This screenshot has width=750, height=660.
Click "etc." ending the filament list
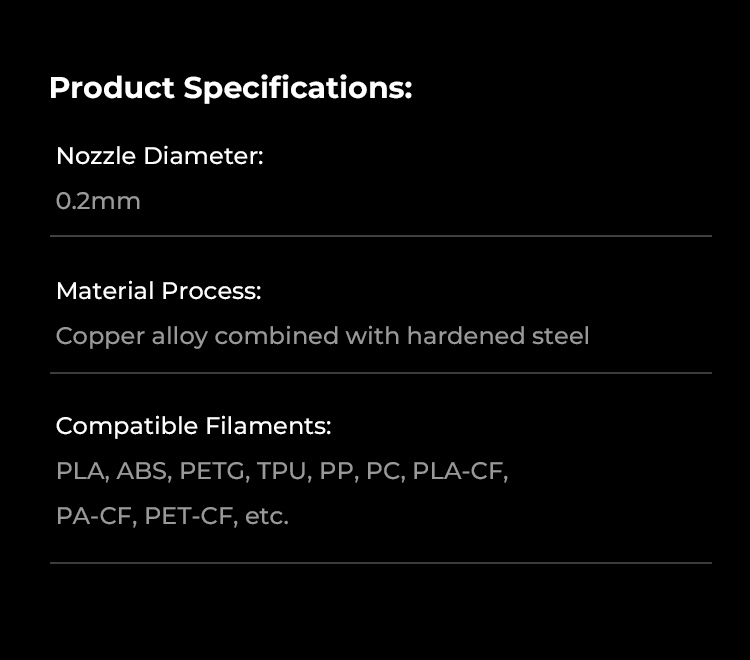click(x=267, y=517)
